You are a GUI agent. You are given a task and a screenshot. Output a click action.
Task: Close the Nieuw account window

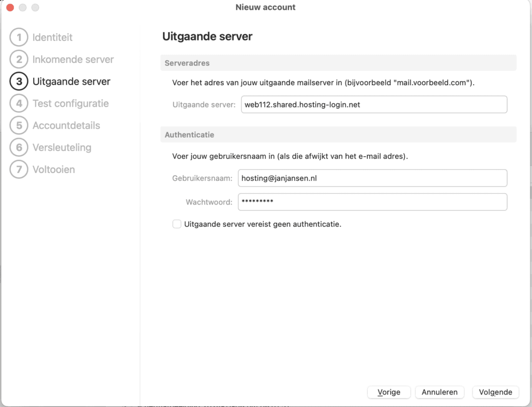coord(10,8)
